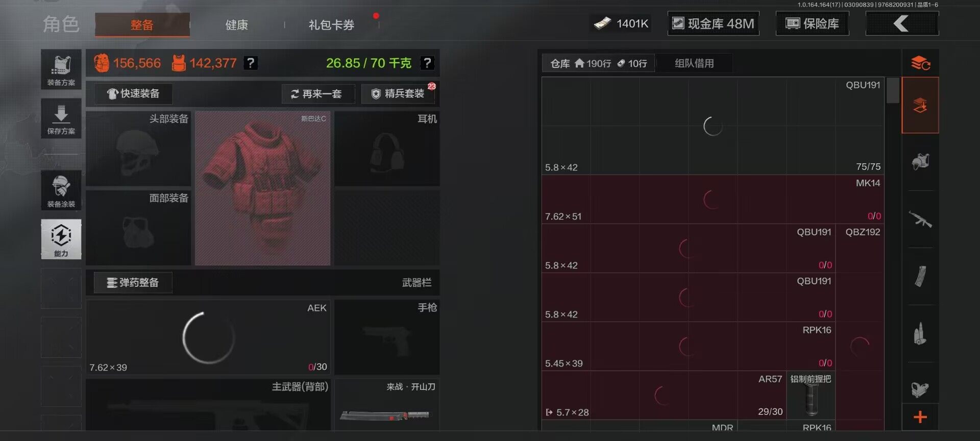
Task: Open the 装备方案 loadout preset icon
Action: pos(61,69)
